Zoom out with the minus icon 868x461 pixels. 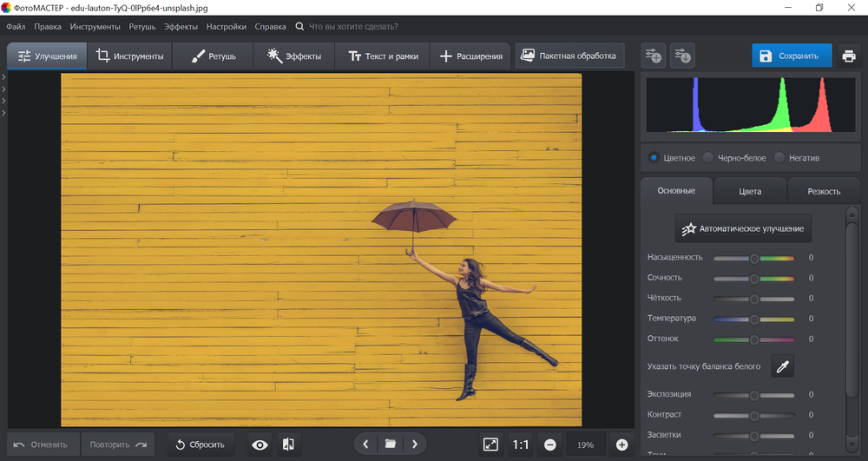[549, 445]
